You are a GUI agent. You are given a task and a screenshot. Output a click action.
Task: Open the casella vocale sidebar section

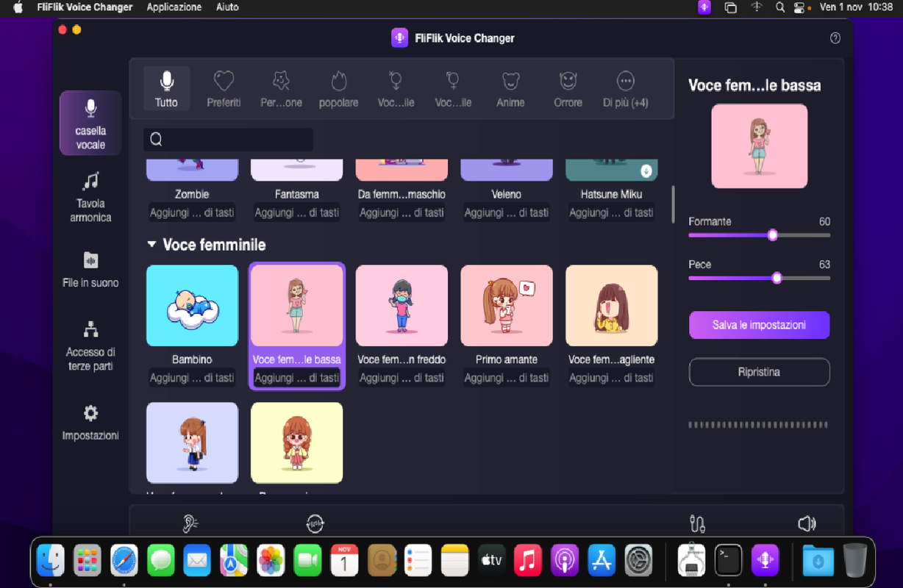click(90, 123)
